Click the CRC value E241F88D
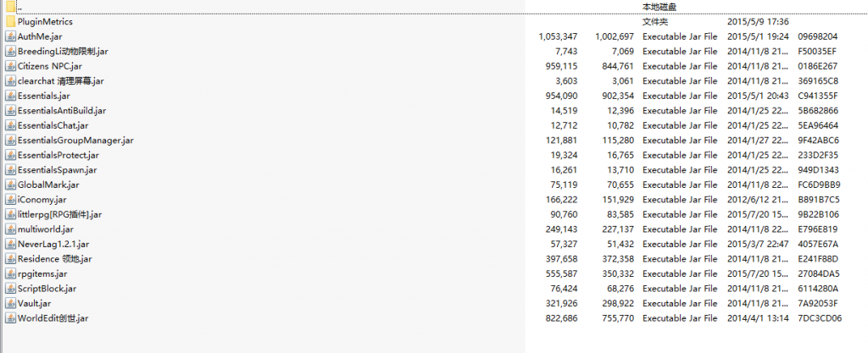 [818, 259]
